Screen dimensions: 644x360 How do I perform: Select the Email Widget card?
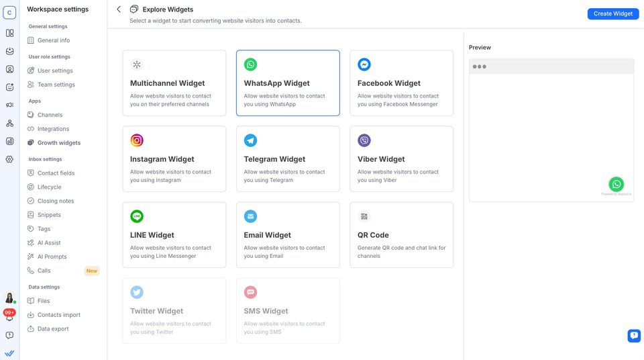coord(288,235)
